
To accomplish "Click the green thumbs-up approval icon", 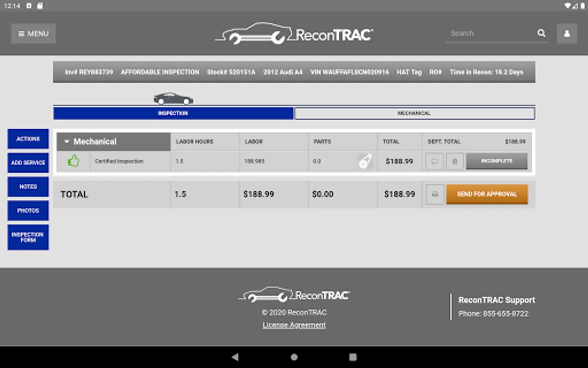I will tap(73, 161).
